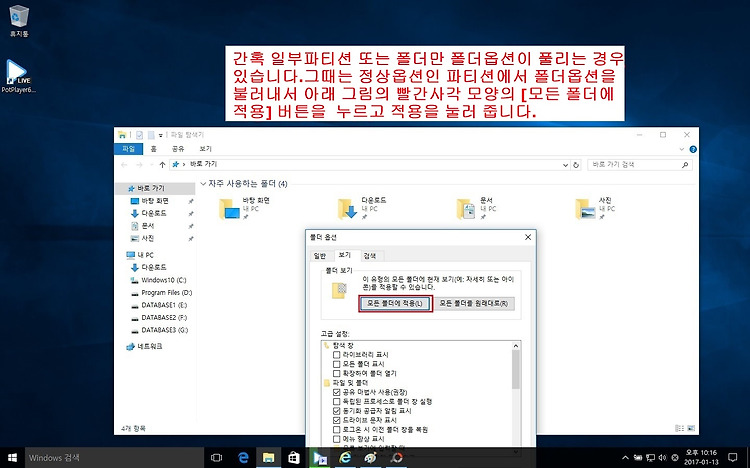Open the Windows Start button
The image size is (750, 468).
pos(12,458)
